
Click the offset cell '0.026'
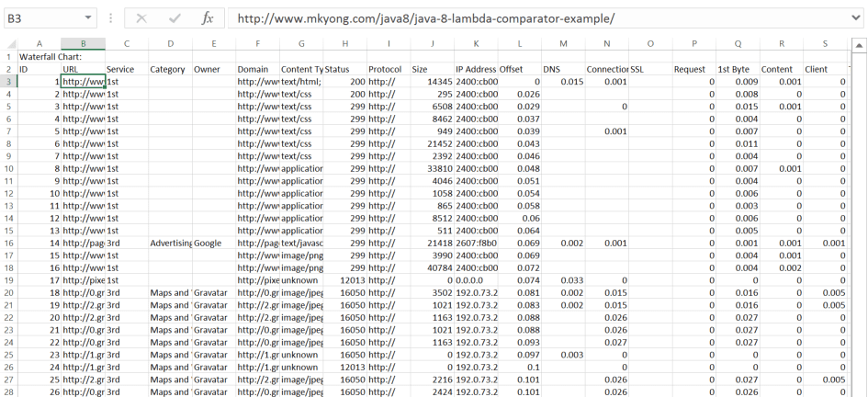coord(520,94)
